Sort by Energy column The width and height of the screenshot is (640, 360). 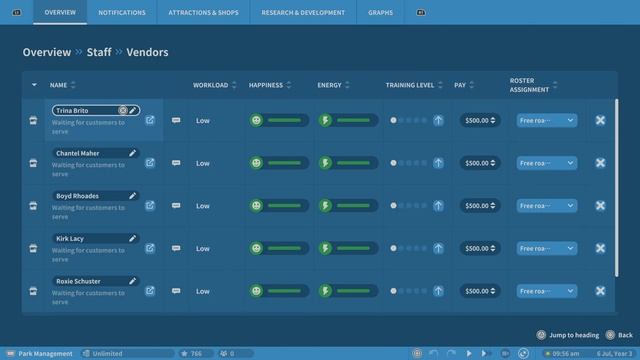(x=333, y=85)
